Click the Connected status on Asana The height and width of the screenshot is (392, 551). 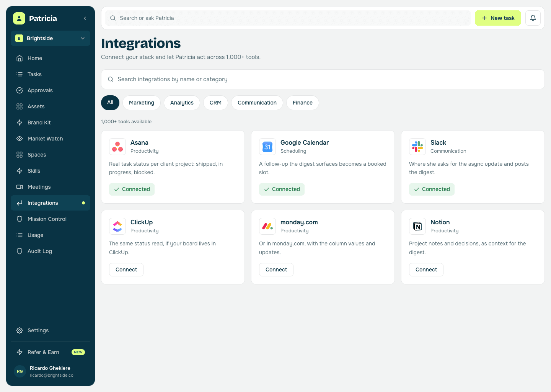[x=132, y=189]
